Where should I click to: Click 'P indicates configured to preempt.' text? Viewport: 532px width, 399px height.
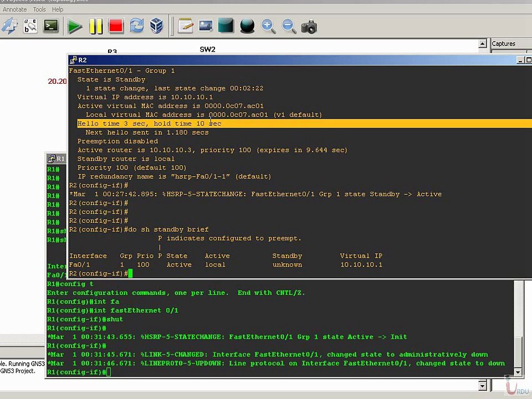tap(229, 238)
